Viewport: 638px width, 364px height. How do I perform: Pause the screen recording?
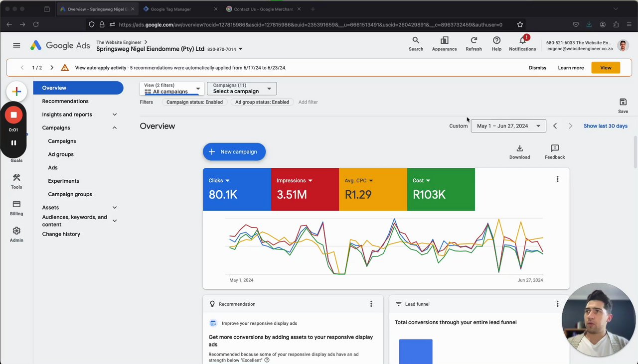tap(13, 143)
